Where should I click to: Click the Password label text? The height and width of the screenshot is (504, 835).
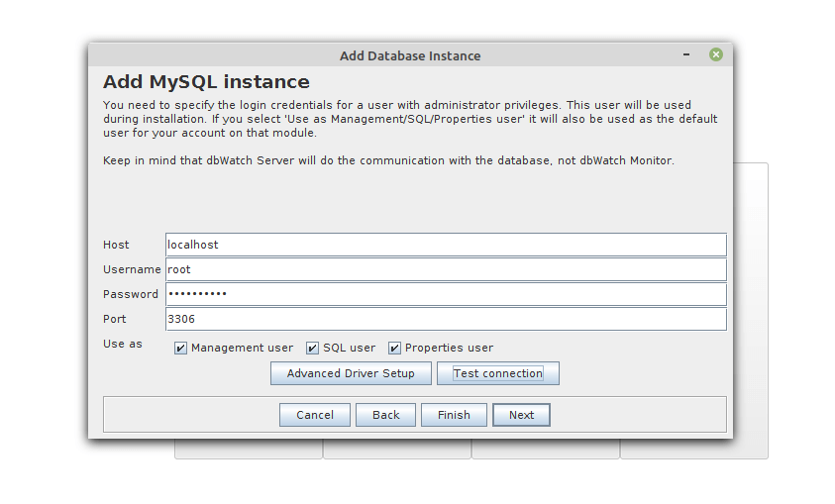pos(131,294)
